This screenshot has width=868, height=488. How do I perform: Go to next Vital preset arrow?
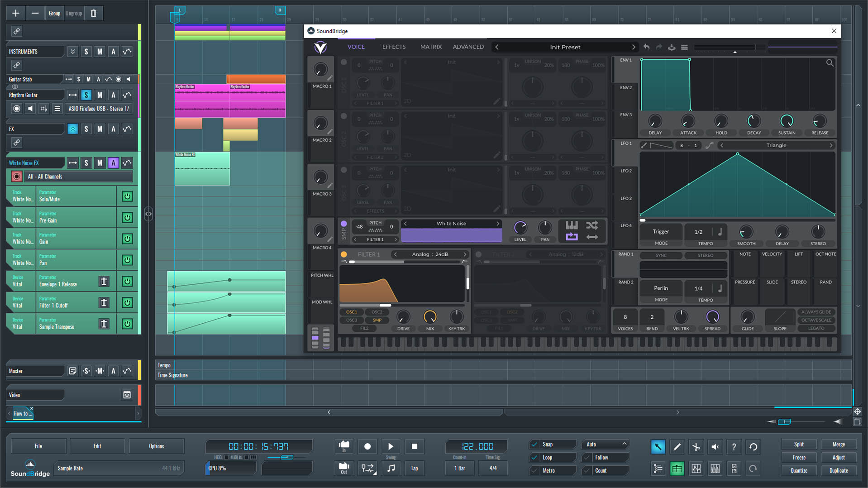tap(633, 47)
